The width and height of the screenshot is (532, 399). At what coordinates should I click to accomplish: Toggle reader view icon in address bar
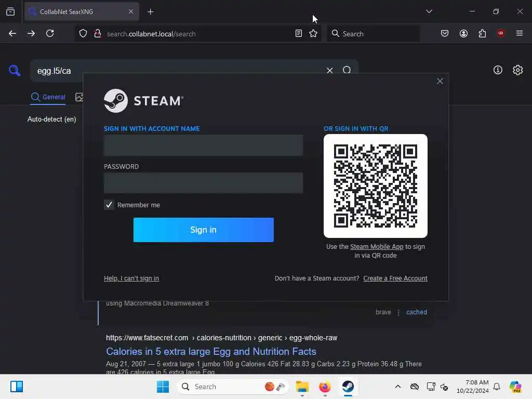pos(299,33)
